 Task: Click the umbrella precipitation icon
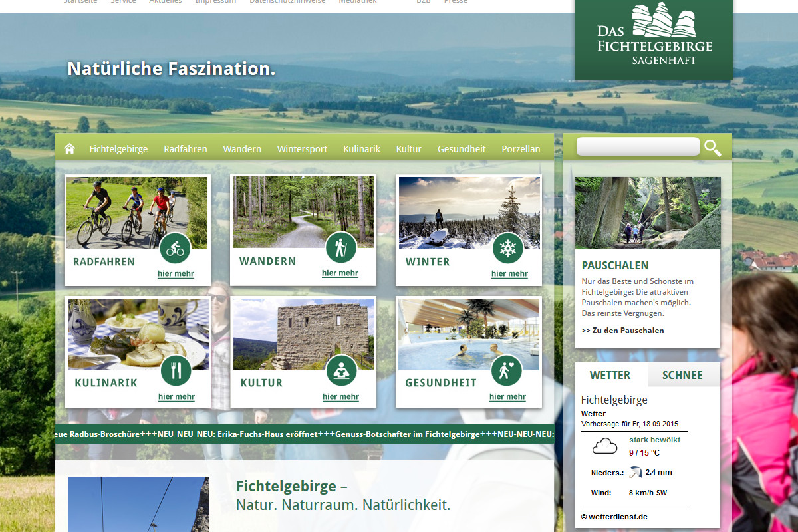pos(636,472)
